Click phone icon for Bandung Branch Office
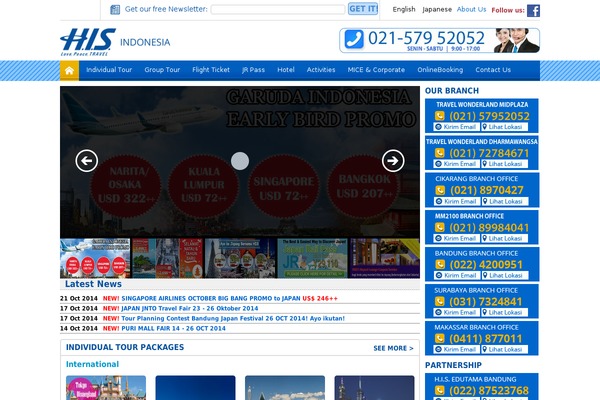This screenshot has height=400, width=600. tap(440, 264)
